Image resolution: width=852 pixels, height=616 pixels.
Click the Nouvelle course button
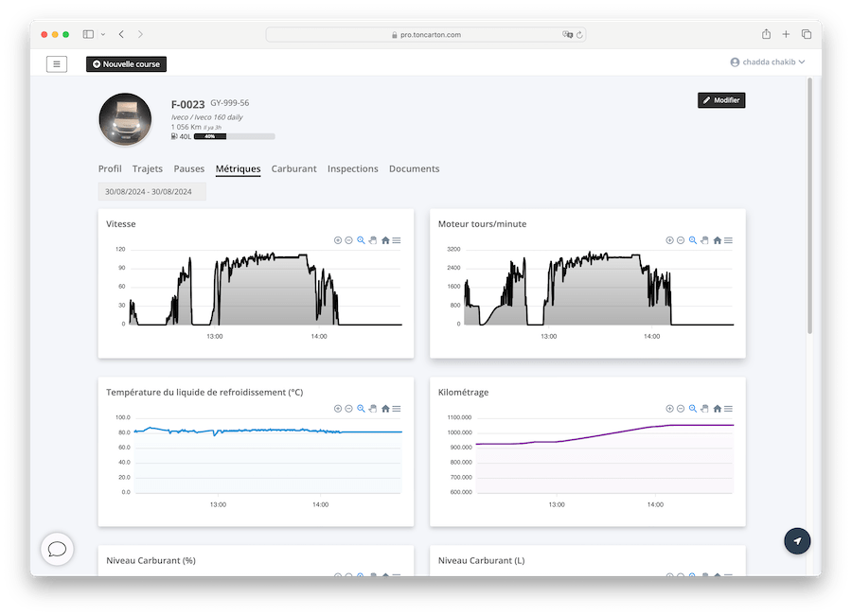tap(126, 64)
